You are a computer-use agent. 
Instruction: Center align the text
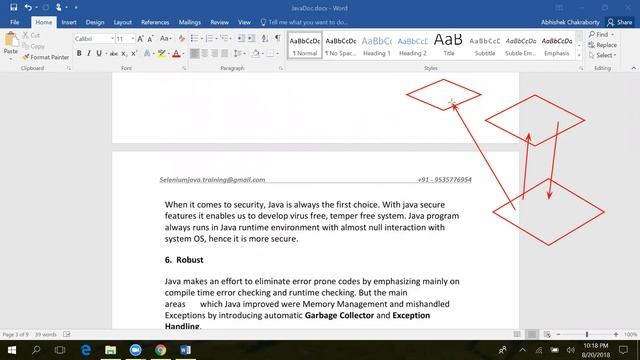click(204, 53)
